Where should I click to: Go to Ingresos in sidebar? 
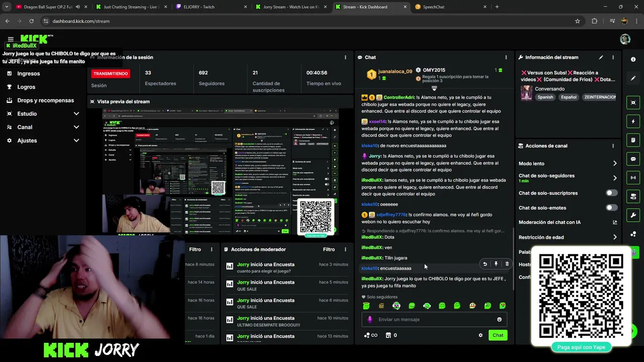click(29, 73)
